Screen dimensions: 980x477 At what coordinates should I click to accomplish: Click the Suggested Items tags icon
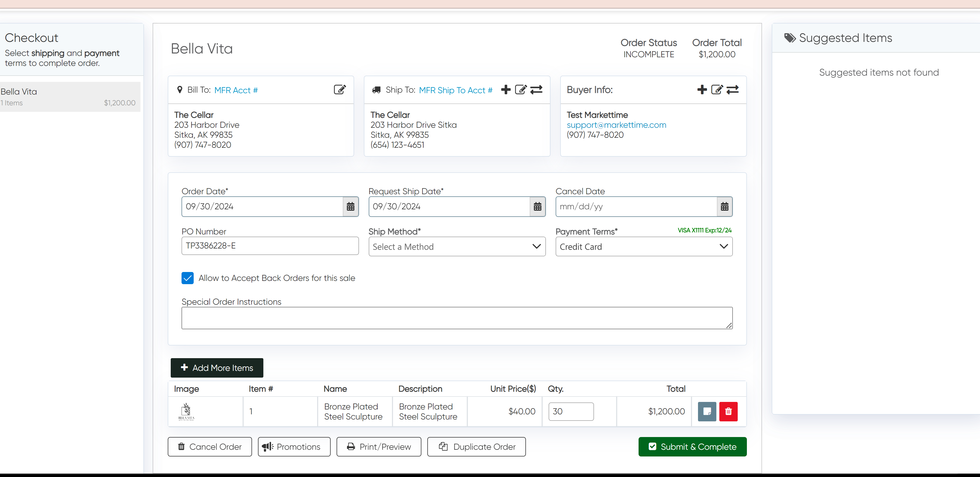[790, 38]
